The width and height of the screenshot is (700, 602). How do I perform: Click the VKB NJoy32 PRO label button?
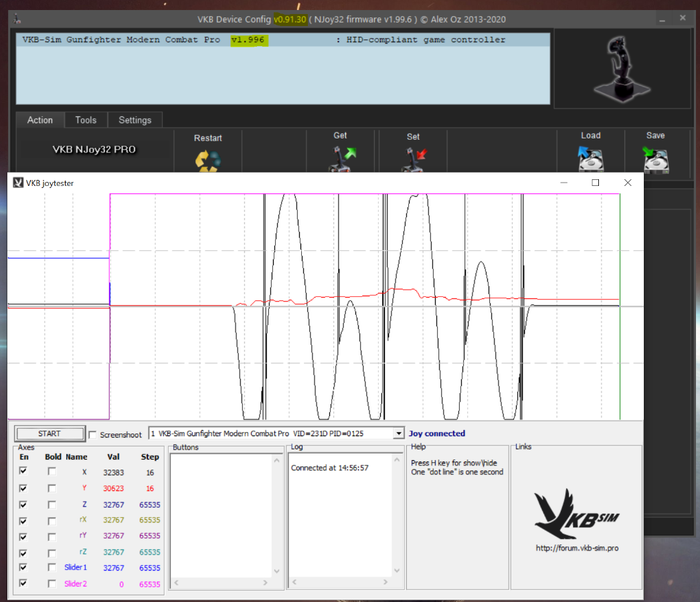[x=94, y=149]
